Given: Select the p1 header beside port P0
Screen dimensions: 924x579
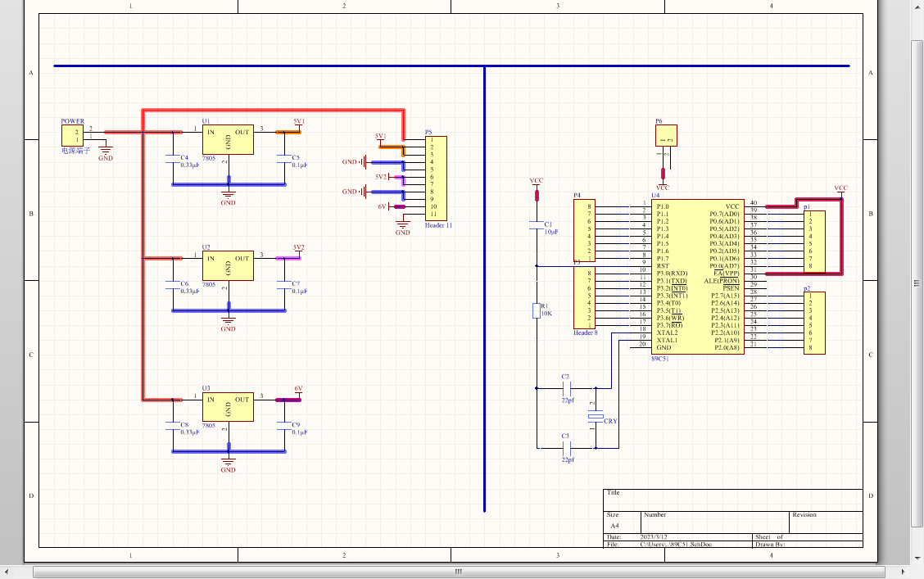Looking at the screenshot, I should 814,242.
